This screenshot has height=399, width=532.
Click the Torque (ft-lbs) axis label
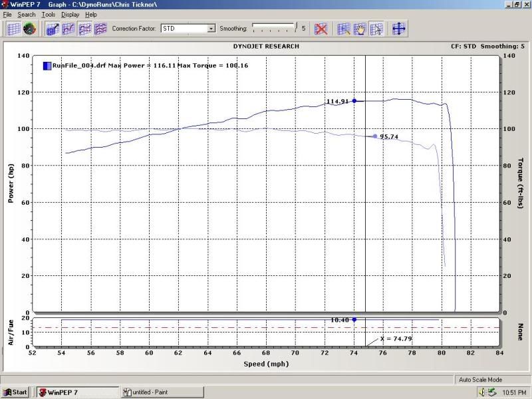520,184
